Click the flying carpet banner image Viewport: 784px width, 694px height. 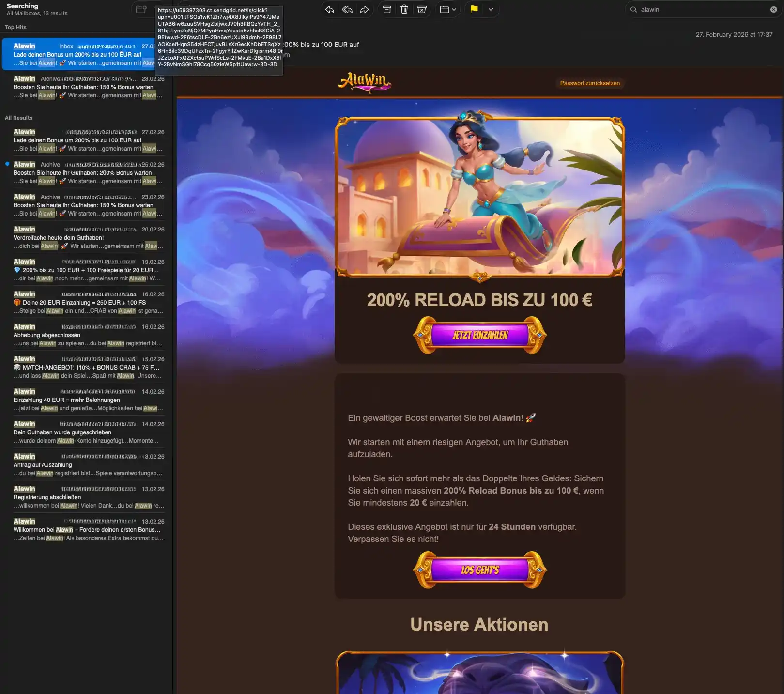(x=480, y=197)
